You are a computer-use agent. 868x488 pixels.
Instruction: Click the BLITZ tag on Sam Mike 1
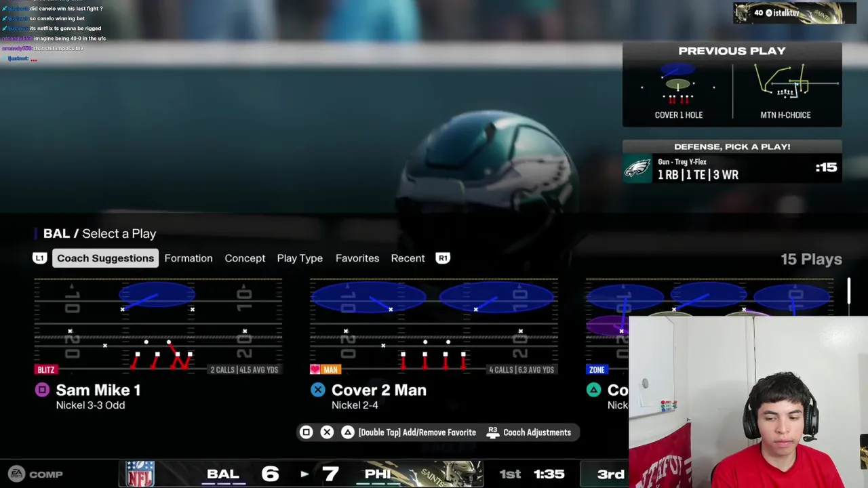(x=46, y=369)
